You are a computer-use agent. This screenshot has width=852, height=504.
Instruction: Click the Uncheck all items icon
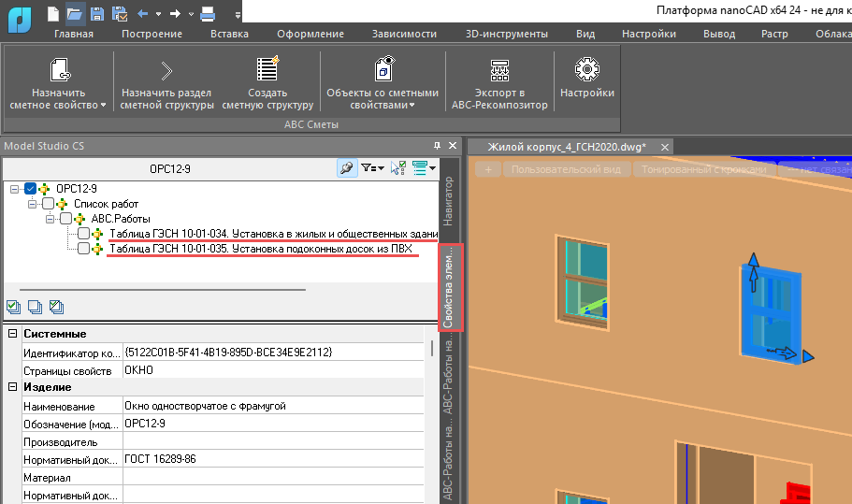click(35, 307)
